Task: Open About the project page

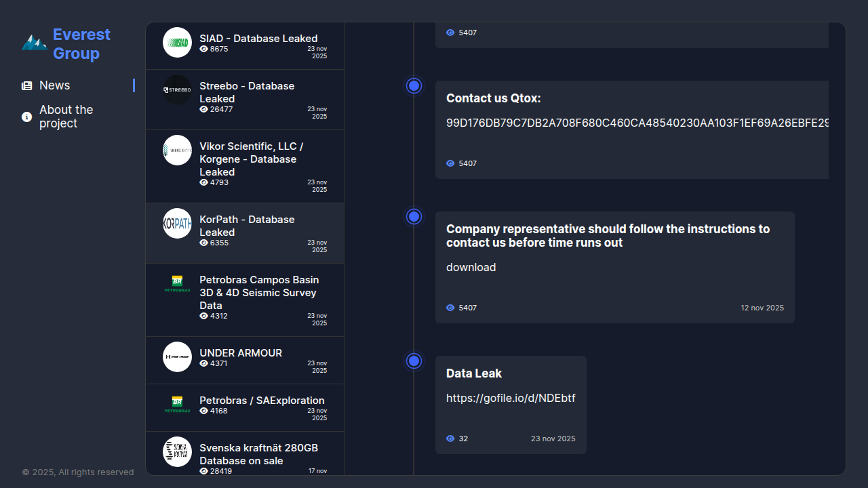Action: [66, 117]
